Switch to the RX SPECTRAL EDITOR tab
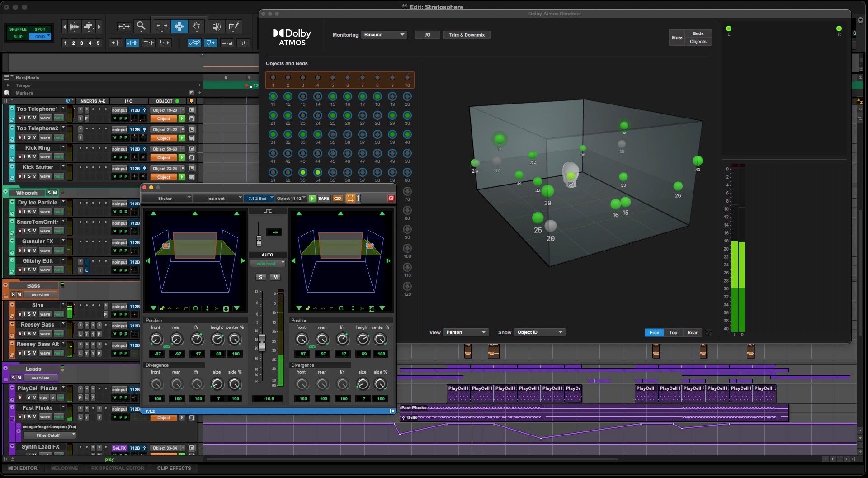Image resolution: width=868 pixels, height=478 pixels. [118, 468]
